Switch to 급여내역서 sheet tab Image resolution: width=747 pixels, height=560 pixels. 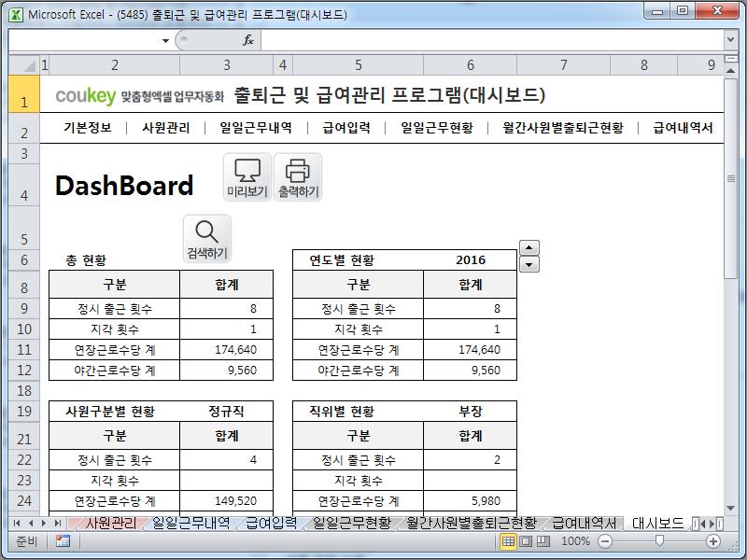tap(584, 524)
